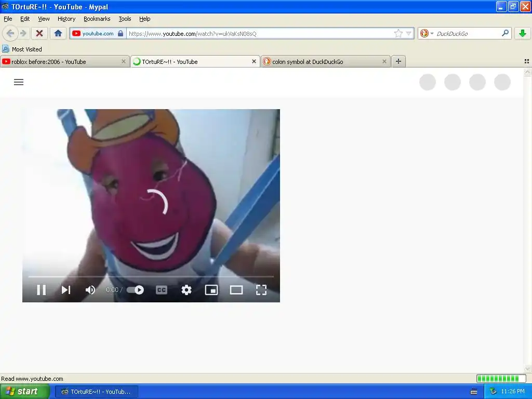The height and width of the screenshot is (399, 532).
Task: Select TOrtuRE~!! taskbar window button
Action: pyautogui.click(x=97, y=392)
